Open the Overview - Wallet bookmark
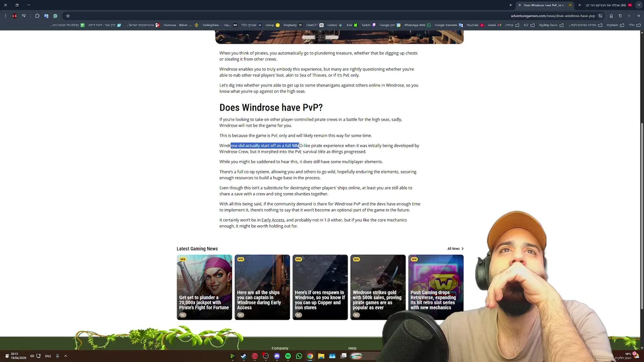 point(181,25)
